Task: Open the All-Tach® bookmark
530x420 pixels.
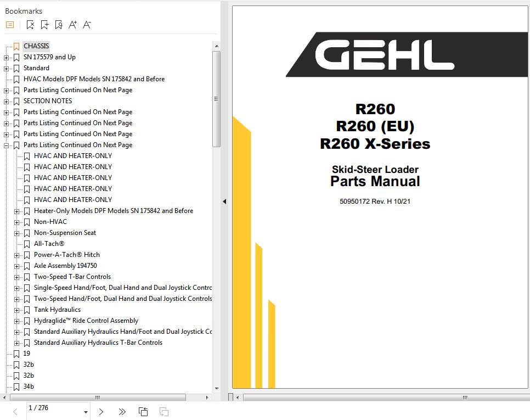Action: (49, 244)
